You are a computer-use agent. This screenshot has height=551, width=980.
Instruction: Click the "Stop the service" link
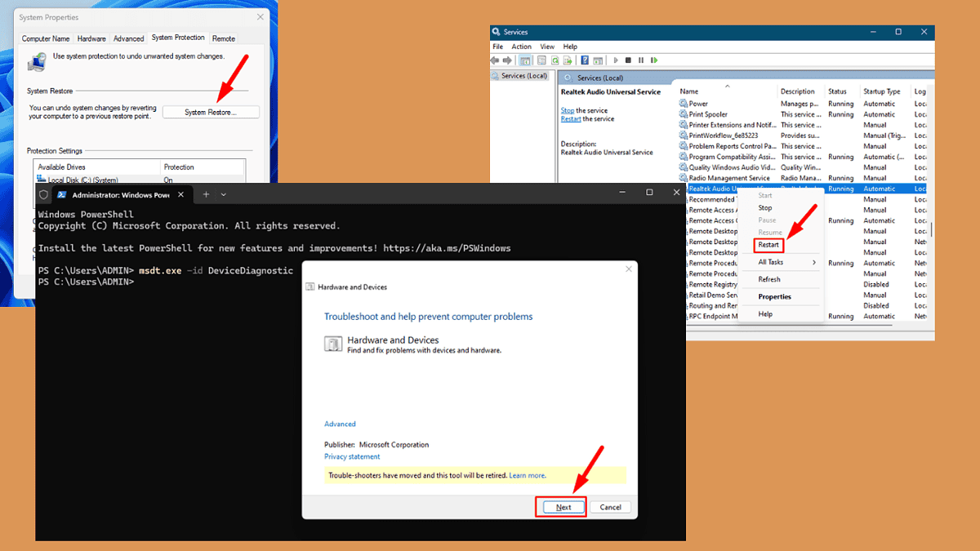(x=571, y=110)
